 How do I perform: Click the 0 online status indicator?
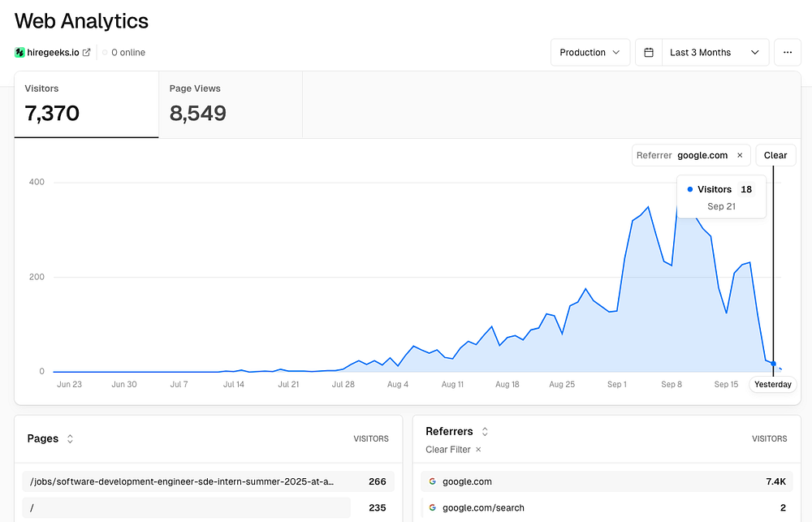123,52
